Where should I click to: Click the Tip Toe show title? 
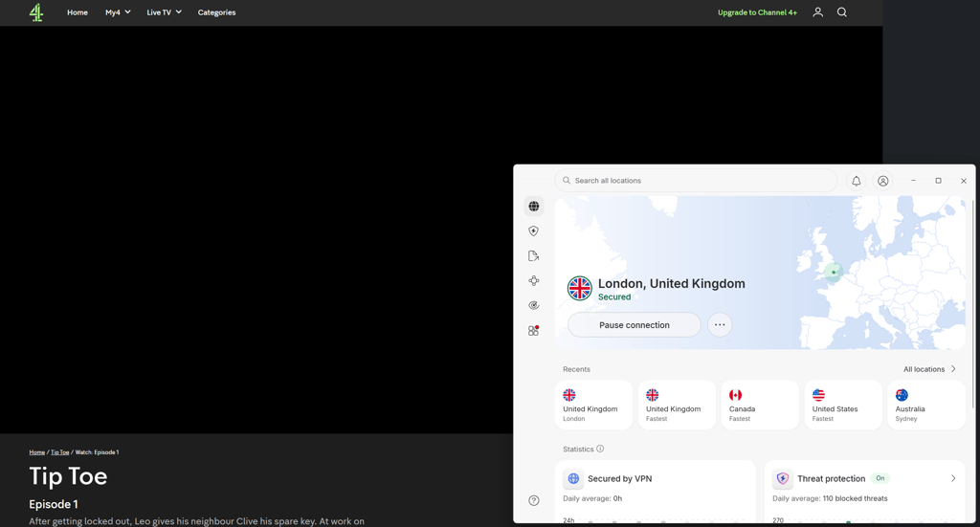tap(68, 476)
